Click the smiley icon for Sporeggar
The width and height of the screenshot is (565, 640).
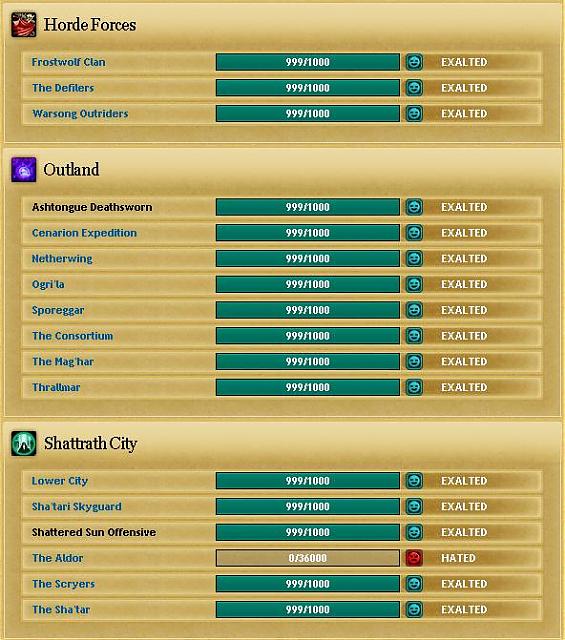point(414,310)
